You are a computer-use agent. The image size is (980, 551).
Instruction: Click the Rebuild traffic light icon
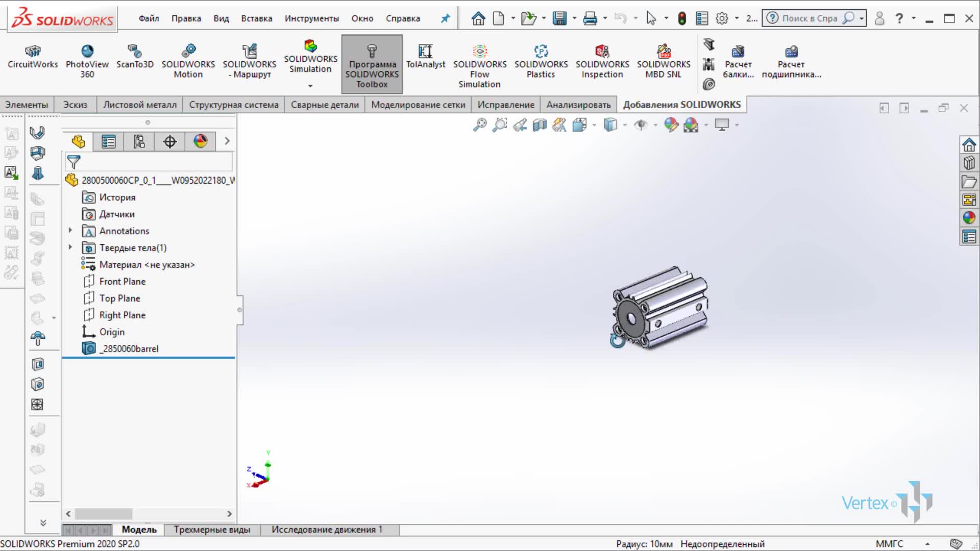682,18
